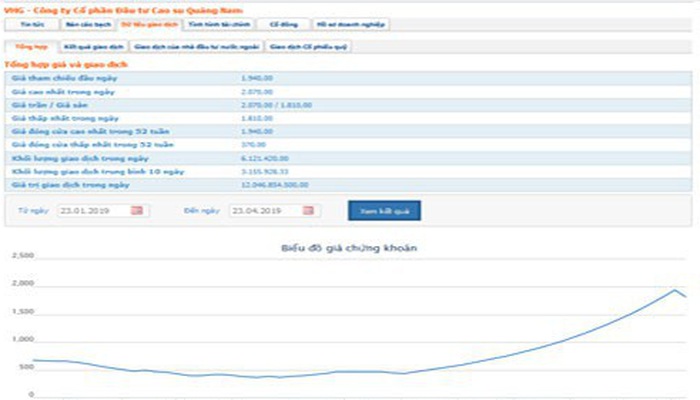Image resolution: width=700 pixels, height=400 pixels.
Task: Click the 'Biểu đồ giá chứng khoán' chart title
Action: (x=349, y=247)
